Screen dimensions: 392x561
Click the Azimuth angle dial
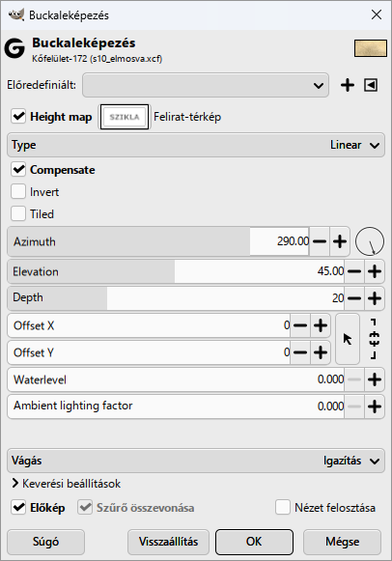point(370,241)
